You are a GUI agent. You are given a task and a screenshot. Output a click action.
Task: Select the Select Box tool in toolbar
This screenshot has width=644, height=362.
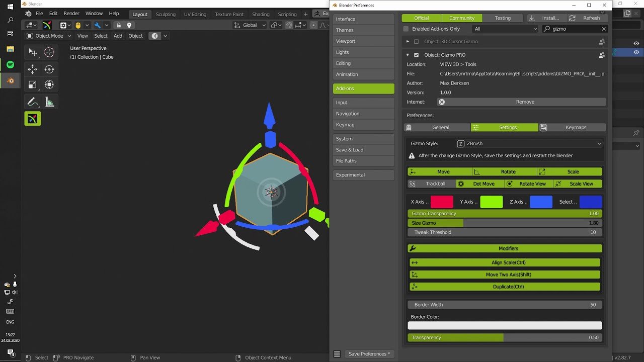[x=33, y=52]
